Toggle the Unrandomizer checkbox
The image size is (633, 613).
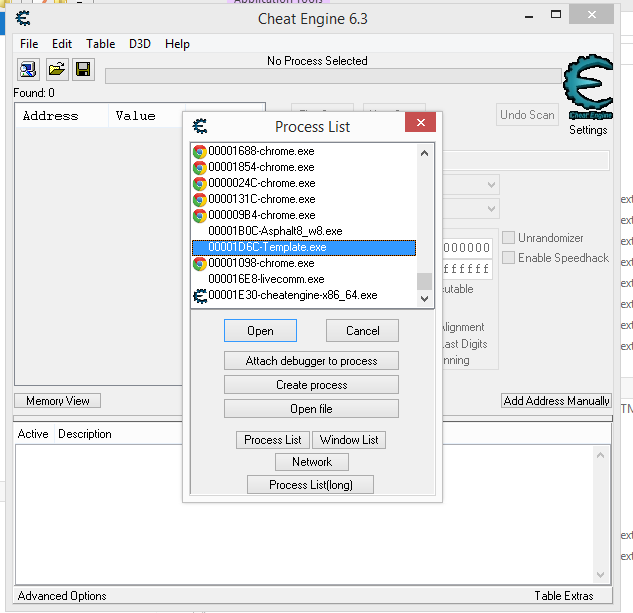click(x=508, y=237)
